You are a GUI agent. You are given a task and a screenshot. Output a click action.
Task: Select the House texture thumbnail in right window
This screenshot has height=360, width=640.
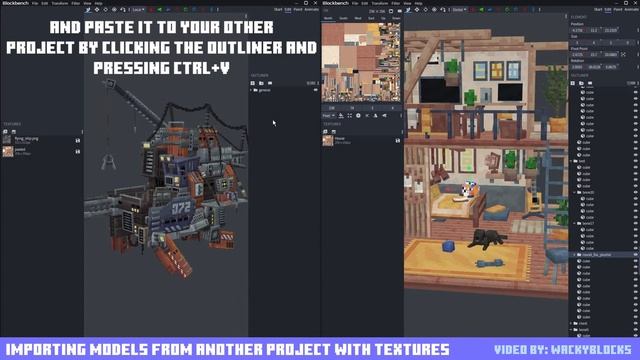click(x=328, y=140)
